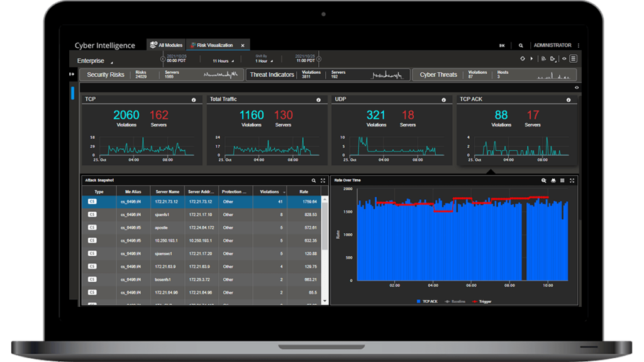Viewport: 644px width, 362px height.
Task: Click the play arrow in toolbar
Action: point(531,58)
